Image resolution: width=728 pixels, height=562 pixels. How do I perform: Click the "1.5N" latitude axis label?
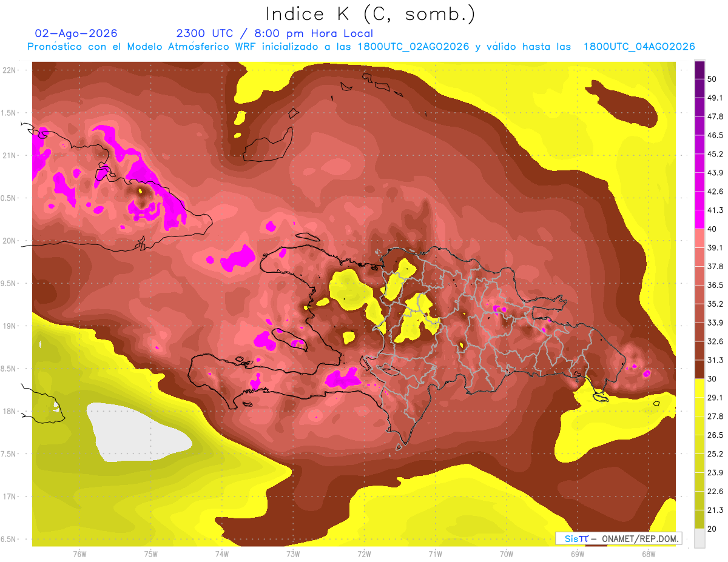pos(9,113)
